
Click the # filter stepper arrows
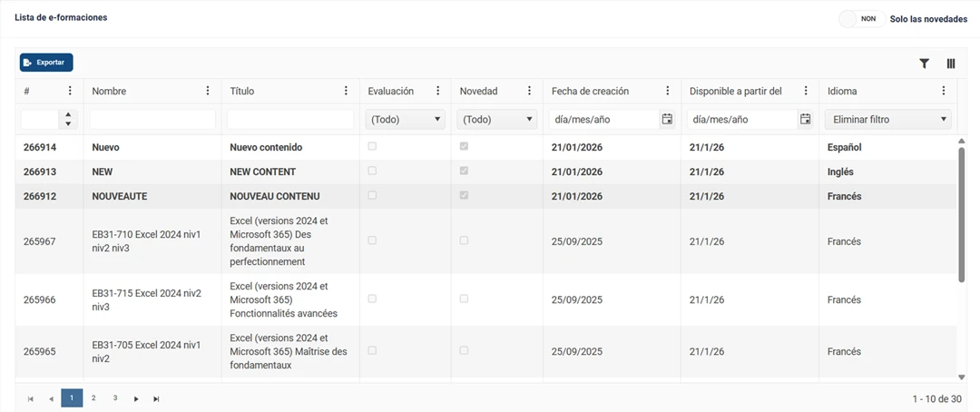pyautogui.click(x=67, y=120)
